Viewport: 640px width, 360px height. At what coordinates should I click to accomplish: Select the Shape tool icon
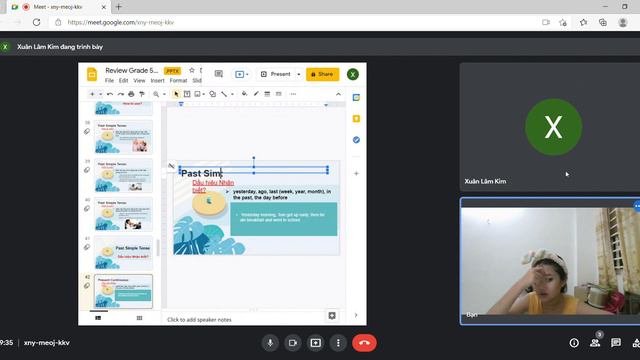pyautogui.click(x=213, y=94)
